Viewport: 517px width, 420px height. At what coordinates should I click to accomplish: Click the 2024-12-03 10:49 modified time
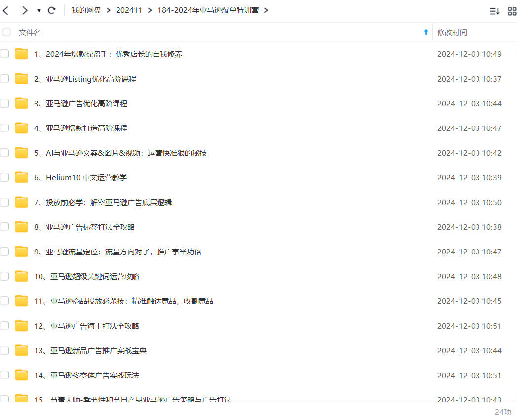coord(470,54)
